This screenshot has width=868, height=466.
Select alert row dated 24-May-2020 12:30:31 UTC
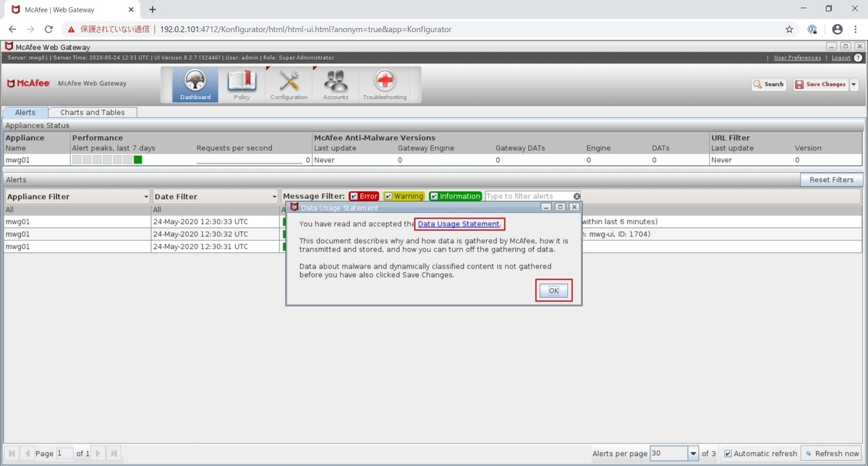pyautogui.click(x=433, y=246)
